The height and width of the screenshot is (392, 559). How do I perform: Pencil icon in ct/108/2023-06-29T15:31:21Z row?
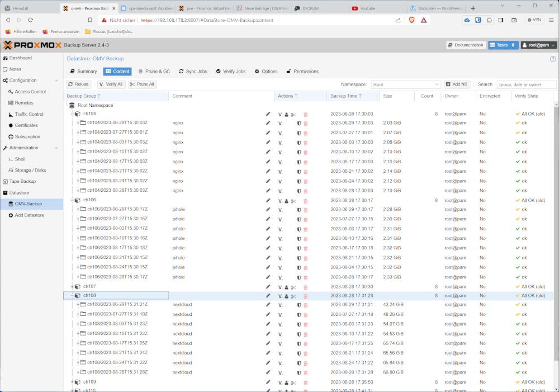[x=268, y=305]
